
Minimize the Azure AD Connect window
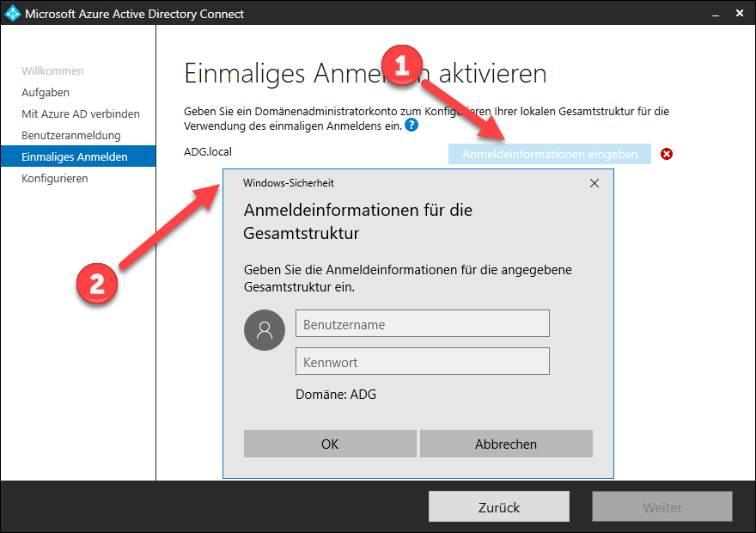tap(716, 15)
